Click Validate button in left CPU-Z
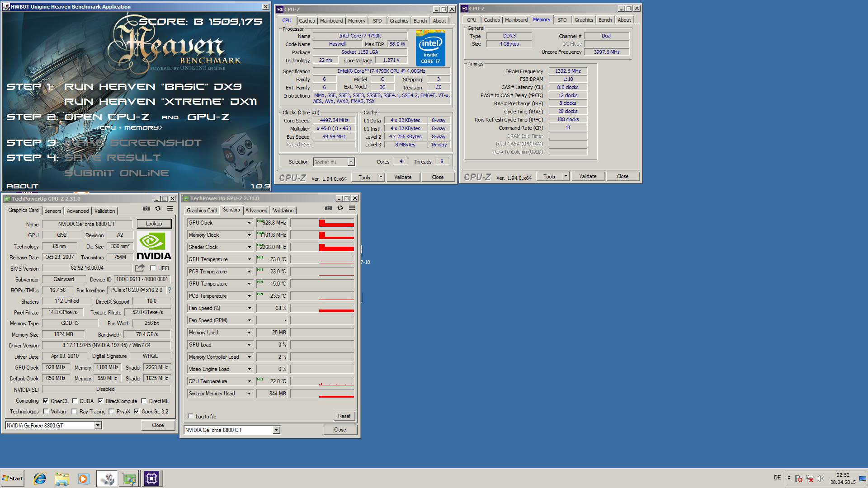This screenshot has width=868, height=488. [403, 177]
